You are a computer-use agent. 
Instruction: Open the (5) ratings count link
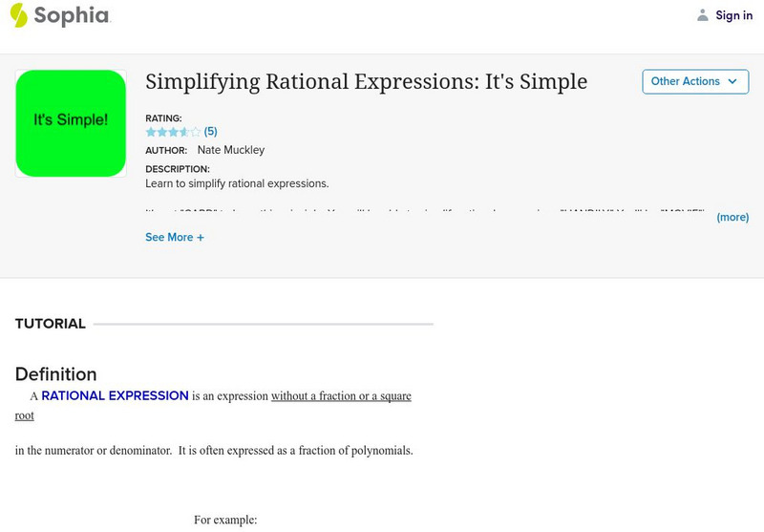click(211, 132)
